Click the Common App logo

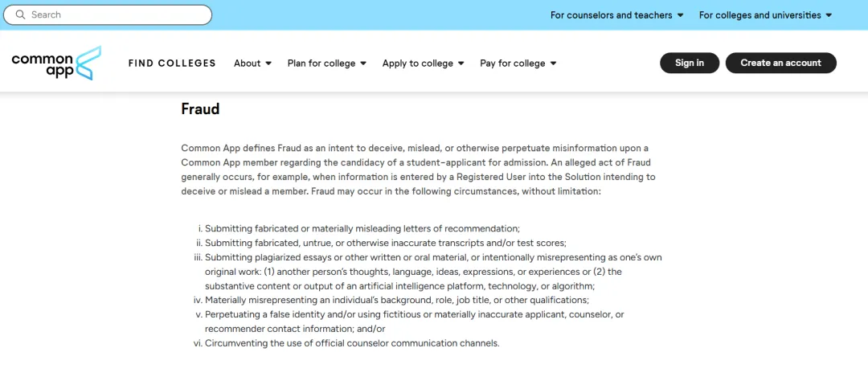click(56, 63)
